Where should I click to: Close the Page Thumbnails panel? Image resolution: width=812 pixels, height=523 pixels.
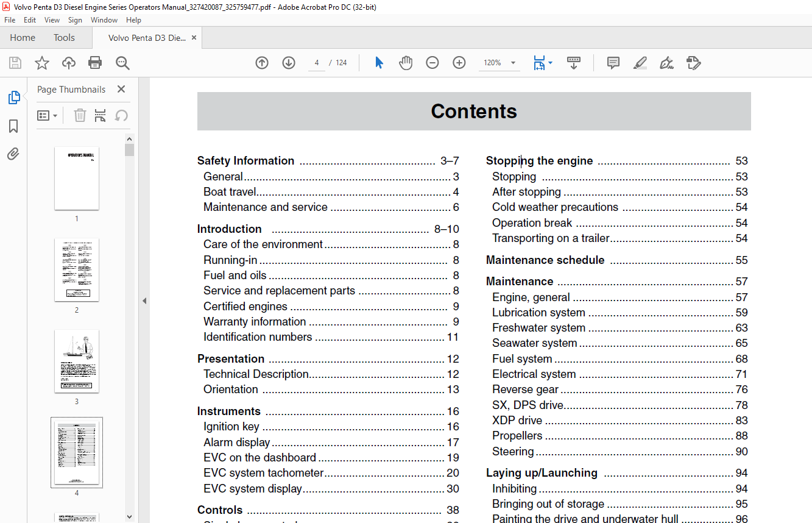coord(121,89)
